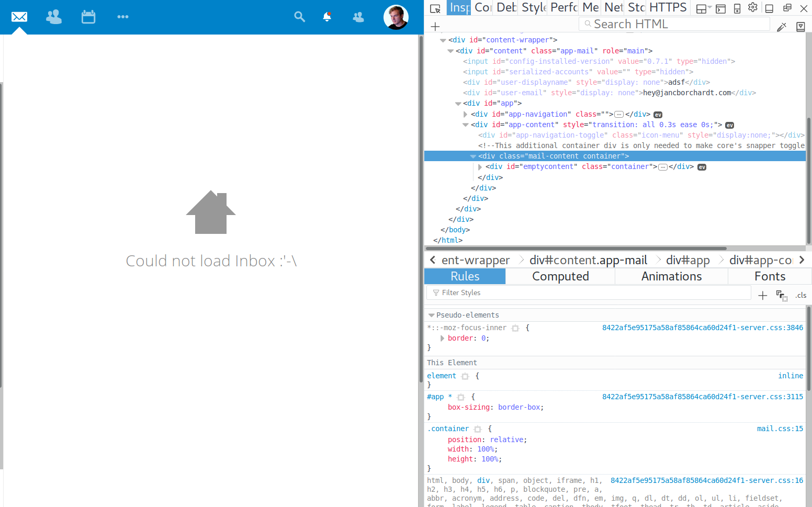
Task: Toggle pseudo-class panel icon
Action: [782, 296]
